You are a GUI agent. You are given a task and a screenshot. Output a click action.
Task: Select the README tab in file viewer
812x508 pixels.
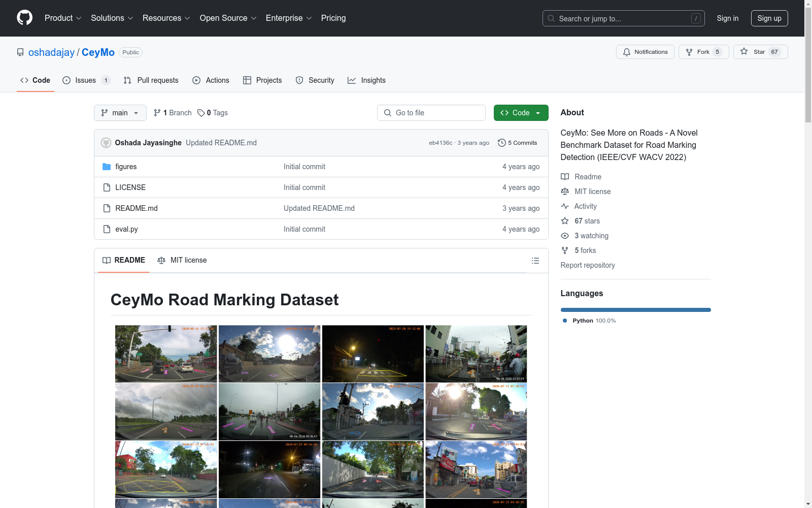124,260
